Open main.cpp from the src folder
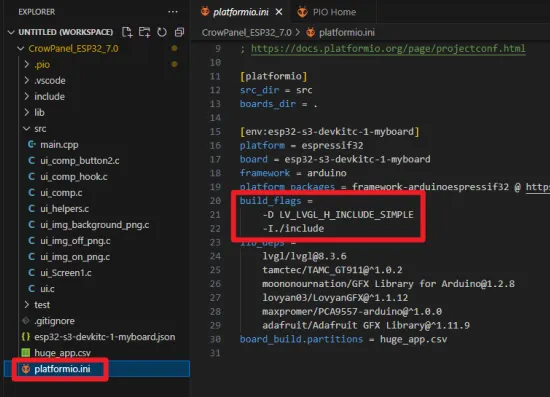The image size is (550, 397). [x=59, y=144]
